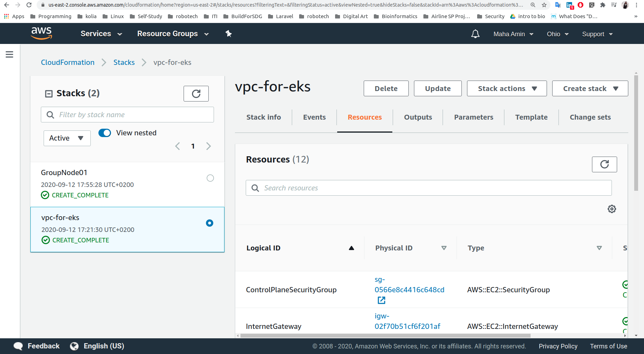Click the Search resources field
Screen dimensions: 644x354
[429, 188]
